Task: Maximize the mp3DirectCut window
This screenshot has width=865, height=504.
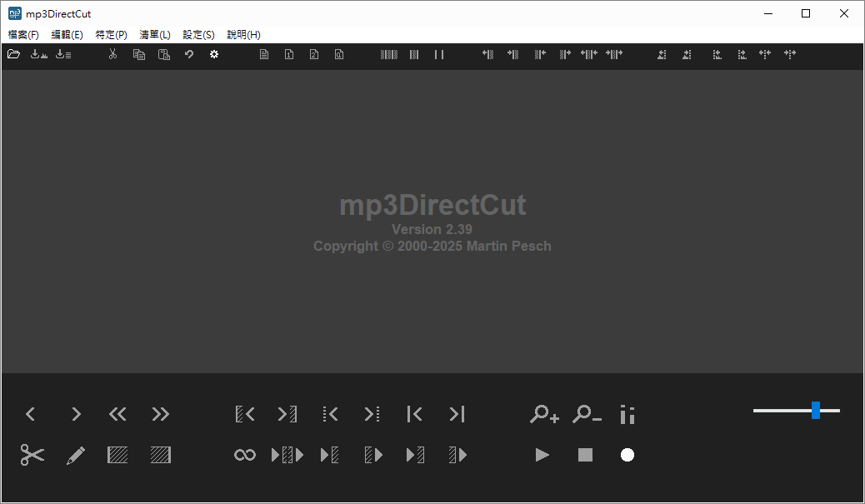Action: [806, 13]
